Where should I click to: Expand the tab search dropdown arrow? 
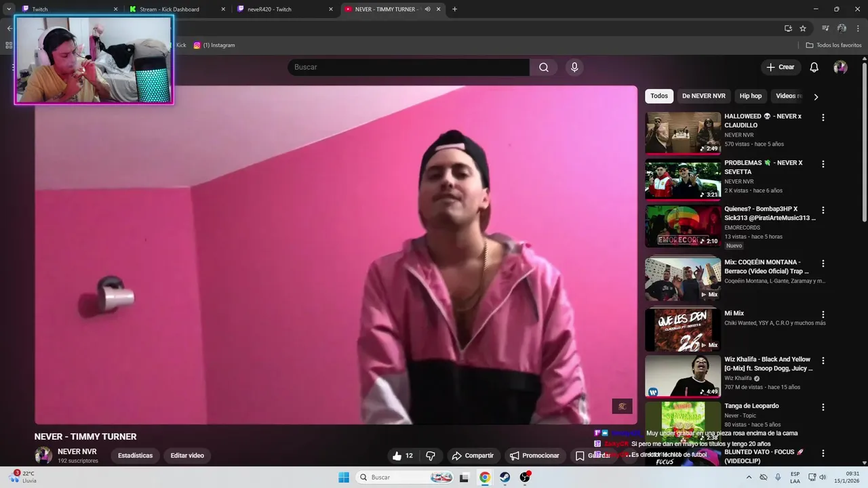pyautogui.click(x=9, y=9)
